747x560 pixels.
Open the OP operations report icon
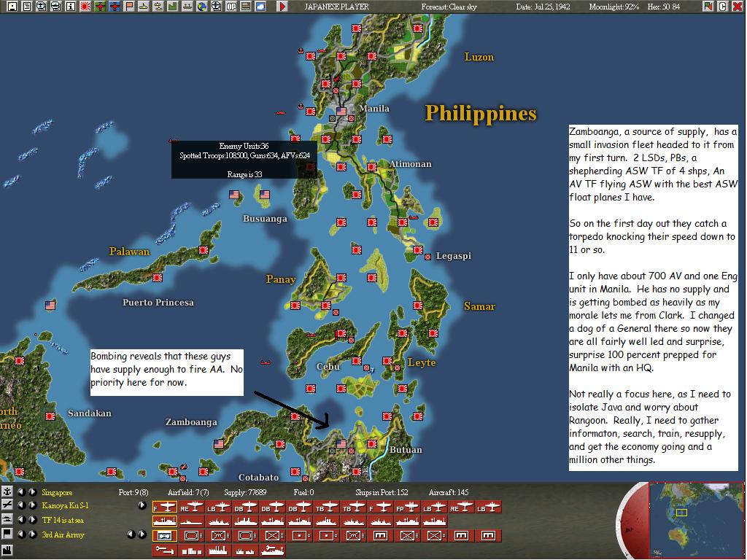(231, 6)
